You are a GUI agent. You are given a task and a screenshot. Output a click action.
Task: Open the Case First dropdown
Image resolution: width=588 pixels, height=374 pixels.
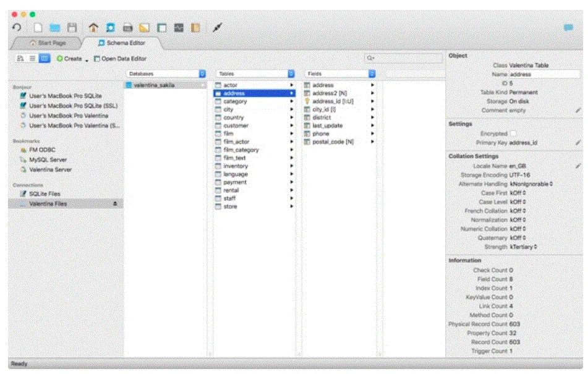coord(518,193)
